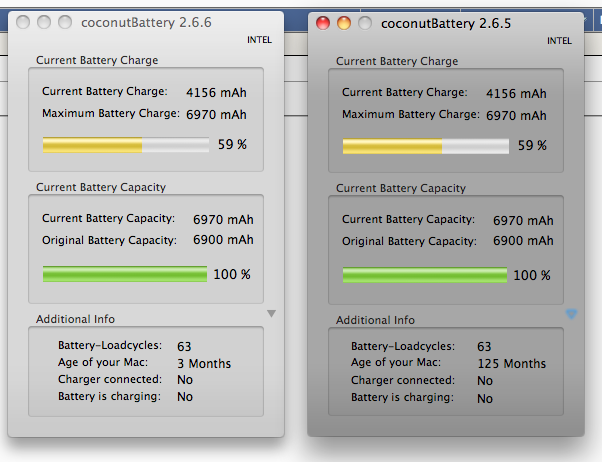Click Battery-Loadcycles label in 2.6.6 window
Viewport: 602px width, 462px height.
(110, 345)
